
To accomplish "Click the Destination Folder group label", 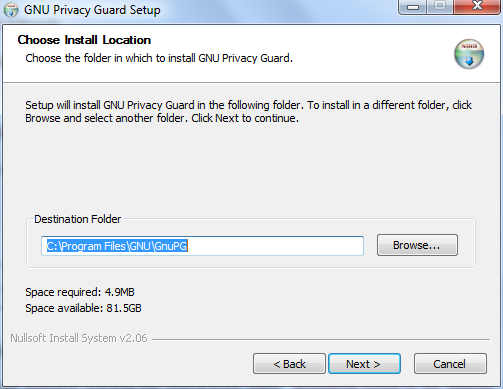I will click(78, 219).
